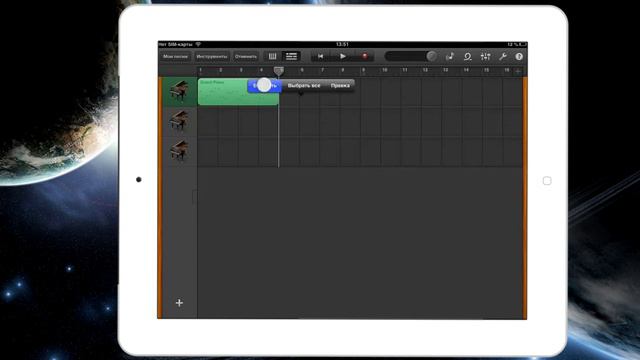Open the track mixer settings icon

pos(485,56)
